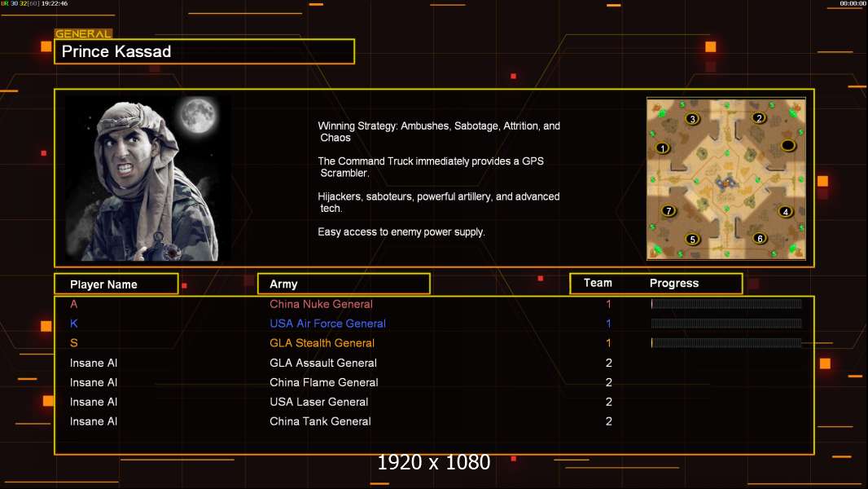Click Insane AI in the China Flame General row

coord(94,382)
